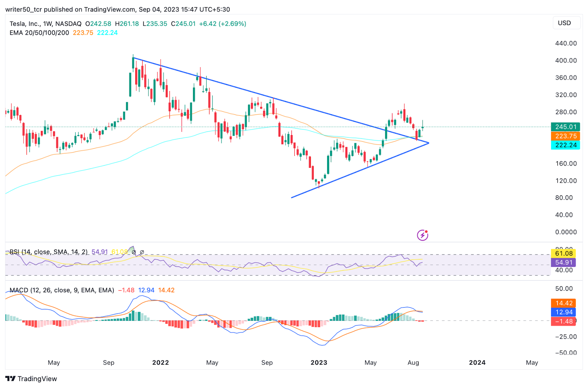Click the change value +6.42 (+2.69%)

[223, 24]
